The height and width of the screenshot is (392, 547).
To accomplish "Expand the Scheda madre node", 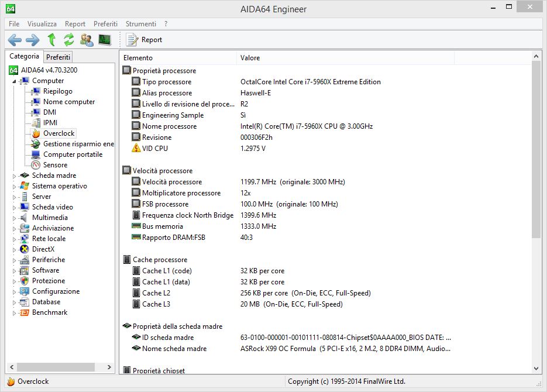I will point(15,176).
